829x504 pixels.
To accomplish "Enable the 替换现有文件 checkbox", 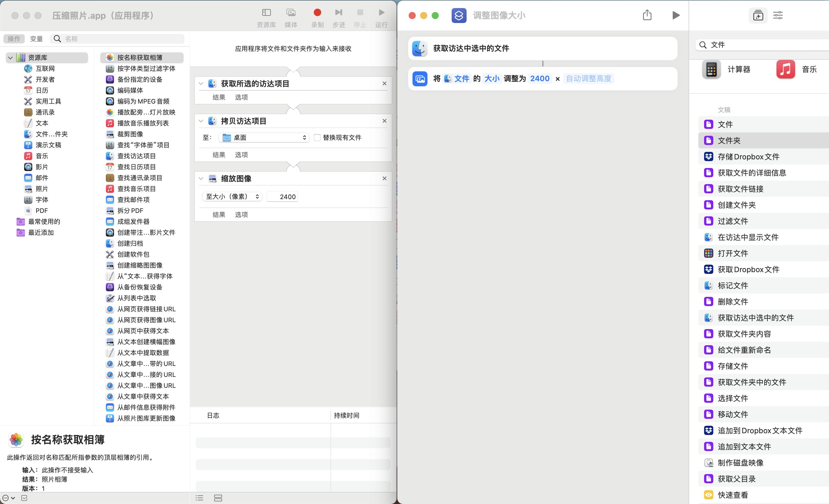I will [x=317, y=137].
